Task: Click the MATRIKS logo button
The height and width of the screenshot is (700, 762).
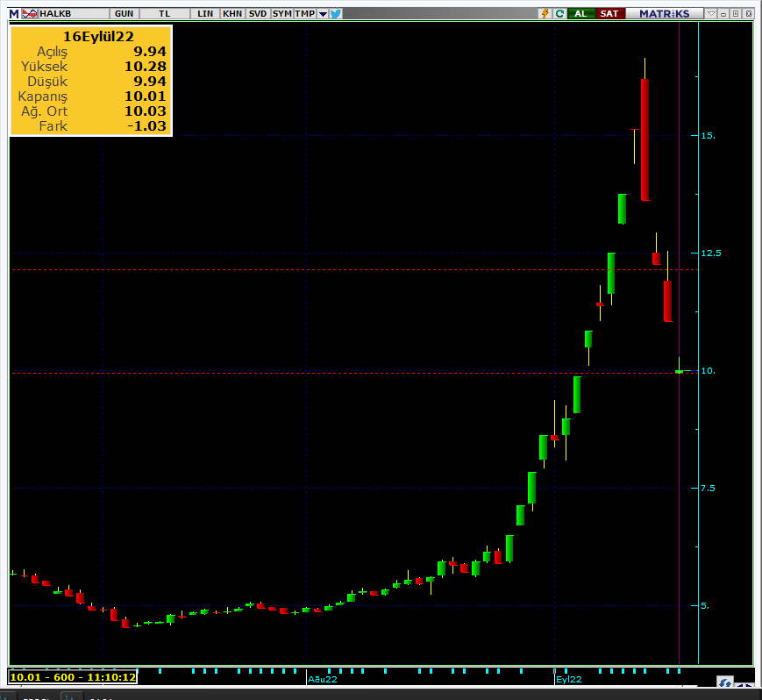Action: tap(665, 14)
